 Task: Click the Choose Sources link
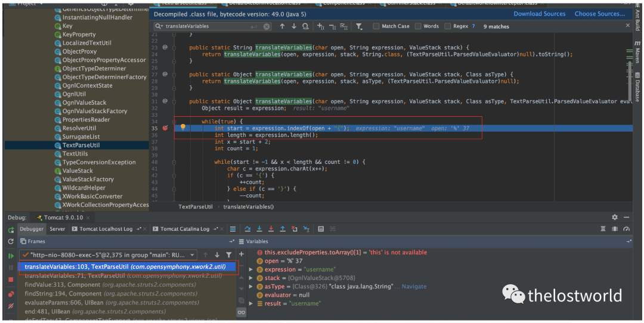(600, 14)
